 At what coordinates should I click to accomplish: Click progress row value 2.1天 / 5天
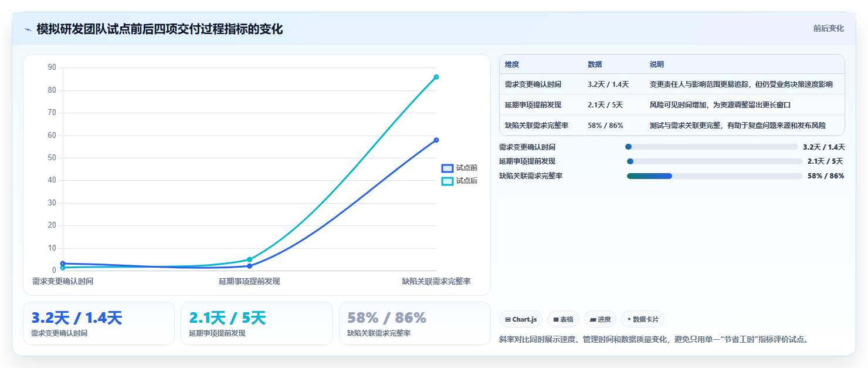825,161
